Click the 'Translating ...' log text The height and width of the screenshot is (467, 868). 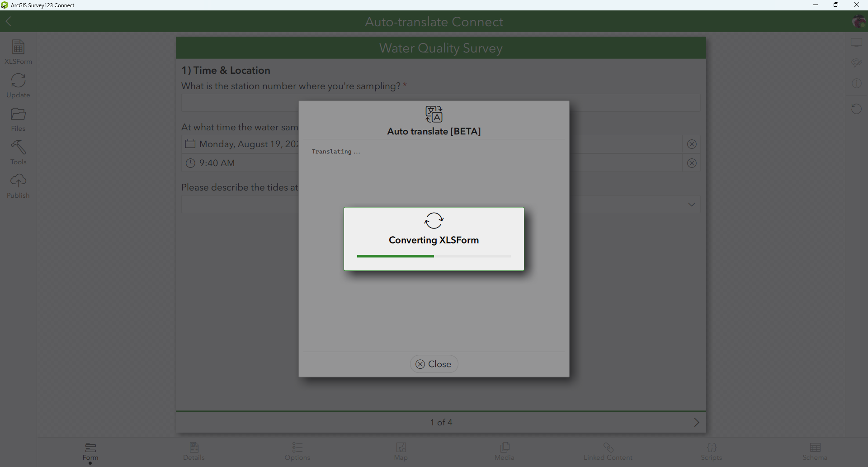coord(336,152)
